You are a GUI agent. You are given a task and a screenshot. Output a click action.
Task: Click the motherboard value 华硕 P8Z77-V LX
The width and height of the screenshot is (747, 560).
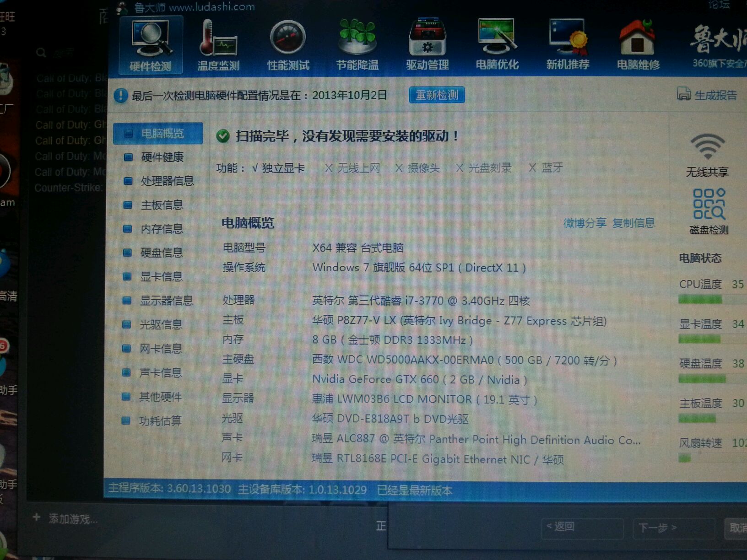[x=459, y=320]
